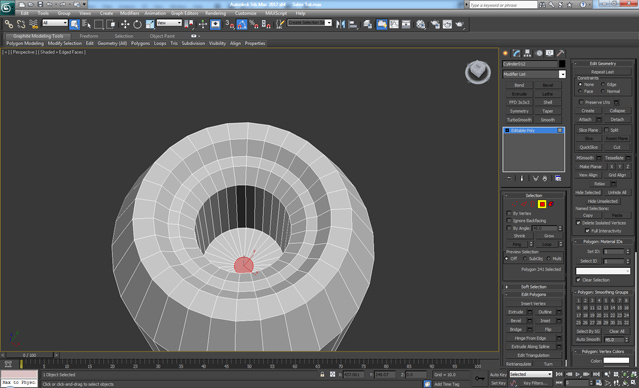The width and height of the screenshot is (639, 388).
Task: Select Element sub-object level
Action: click(551, 204)
